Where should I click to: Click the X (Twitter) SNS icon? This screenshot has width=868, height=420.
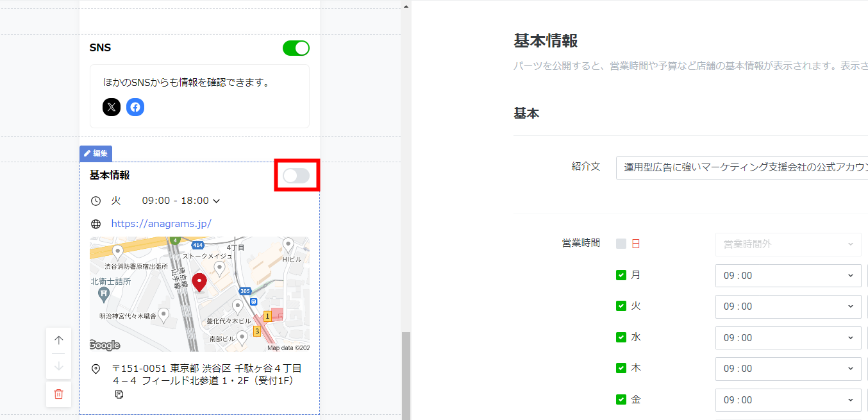tap(112, 107)
